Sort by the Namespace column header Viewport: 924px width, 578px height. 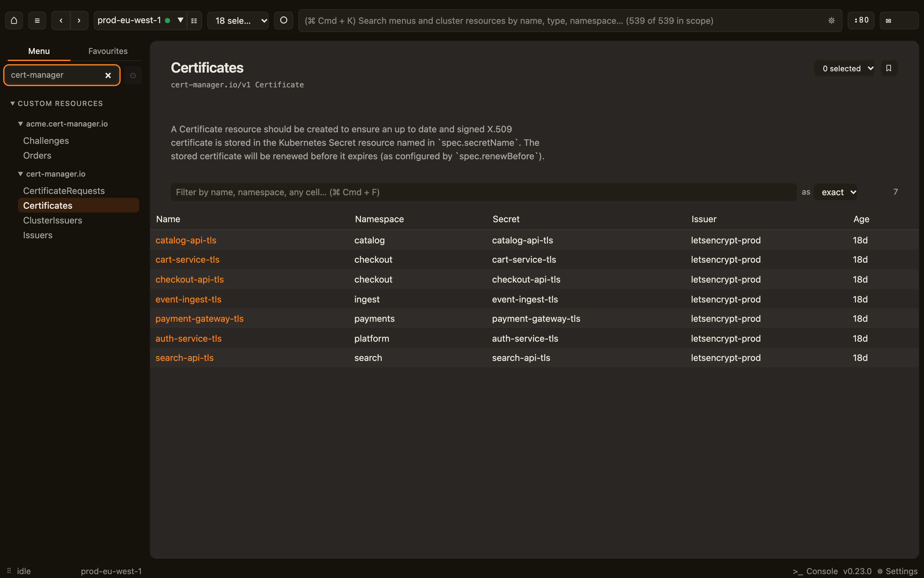379,219
